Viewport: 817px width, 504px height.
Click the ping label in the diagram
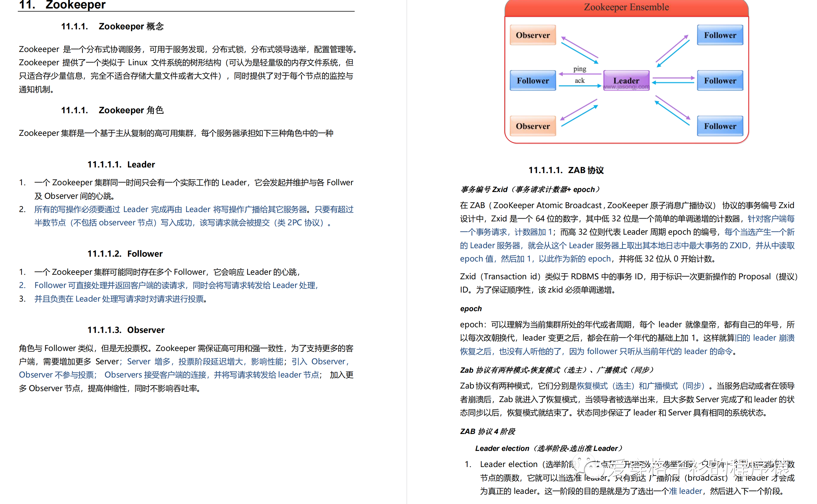tap(579, 69)
